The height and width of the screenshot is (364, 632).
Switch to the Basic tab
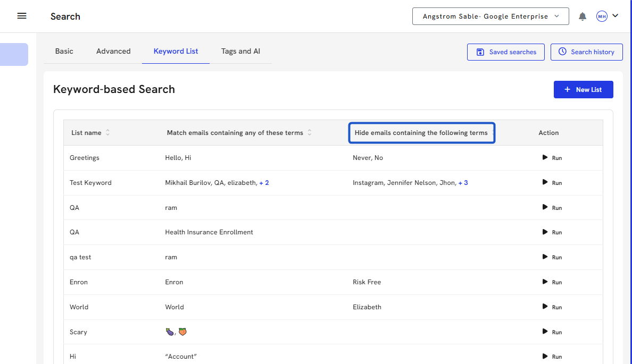(64, 52)
